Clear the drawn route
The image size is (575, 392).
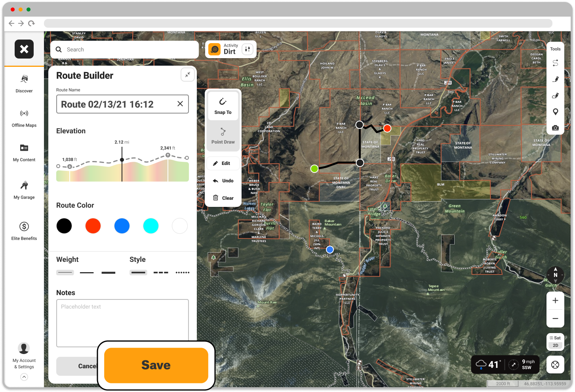coord(223,198)
